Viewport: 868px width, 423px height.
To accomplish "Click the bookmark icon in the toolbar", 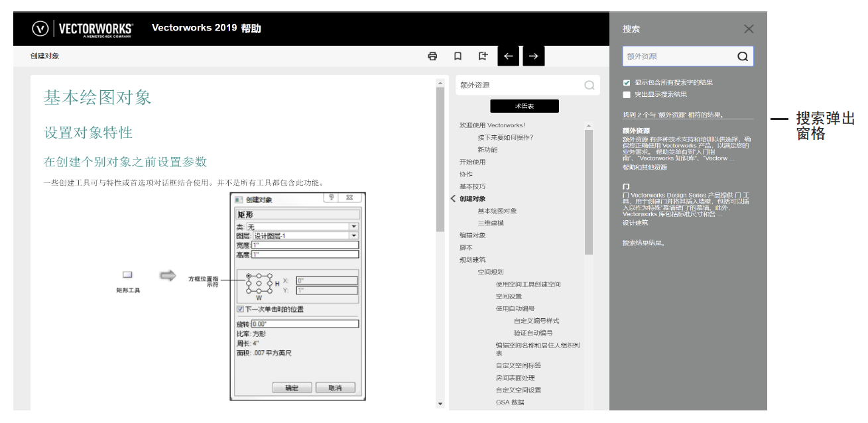I will [x=458, y=56].
